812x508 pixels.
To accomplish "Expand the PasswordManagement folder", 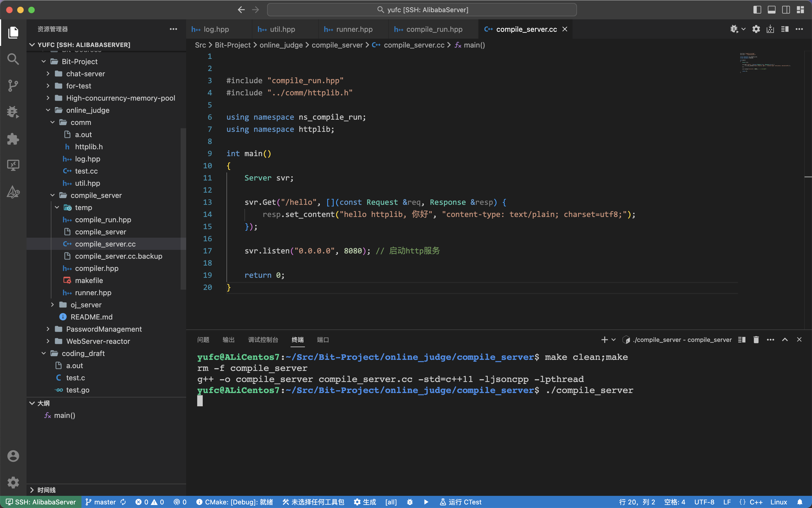I will coord(48,329).
